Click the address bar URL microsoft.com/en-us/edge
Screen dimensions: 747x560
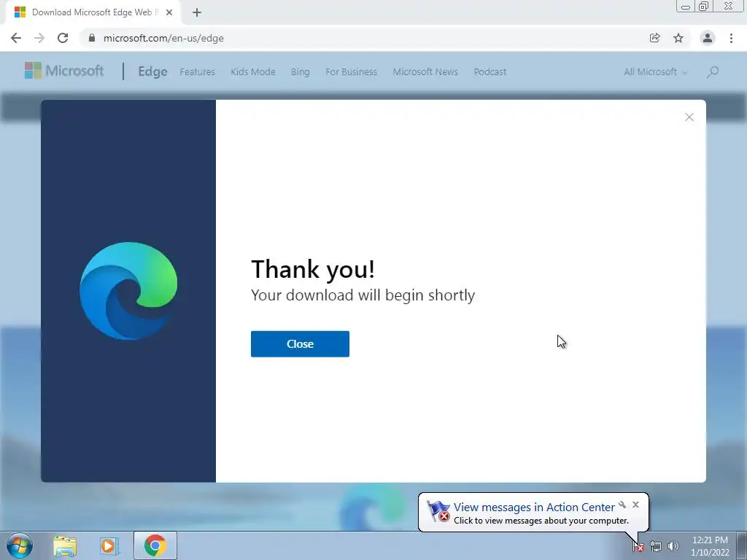click(x=163, y=38)
